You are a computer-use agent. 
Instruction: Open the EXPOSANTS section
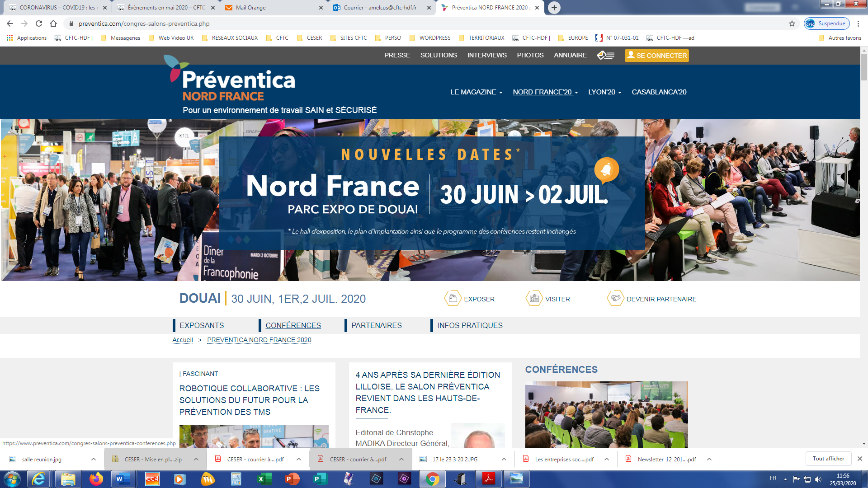click(202, 325)
